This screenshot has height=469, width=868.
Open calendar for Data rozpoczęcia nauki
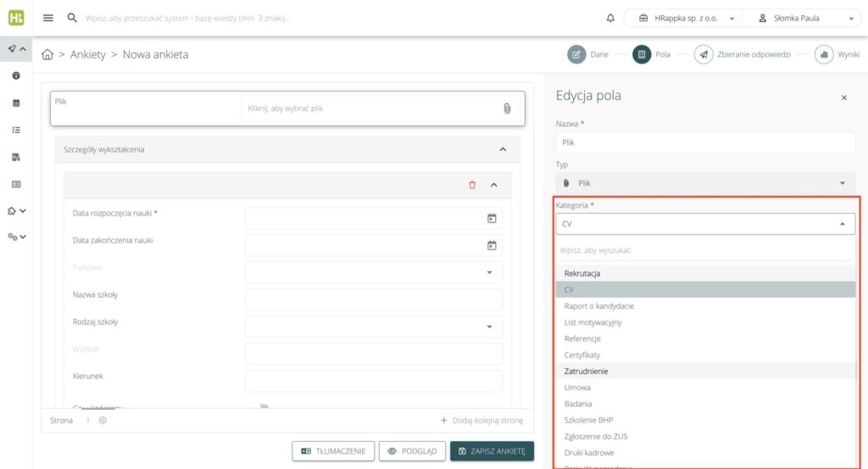click(x=491, y=219)
